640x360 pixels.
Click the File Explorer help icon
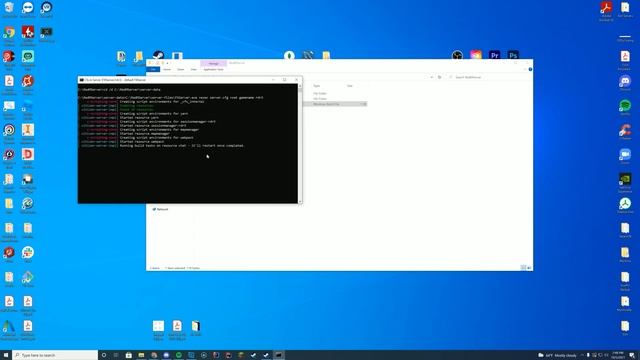[530, 69]
